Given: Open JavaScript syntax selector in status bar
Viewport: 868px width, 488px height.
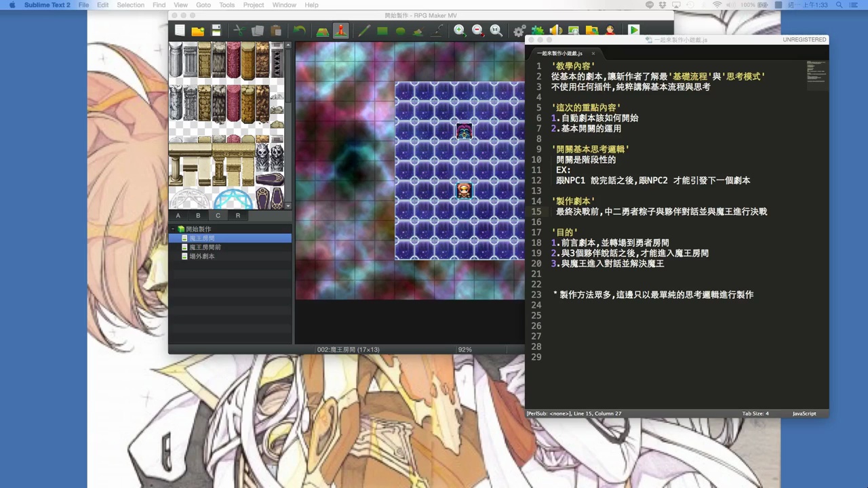Looking at the screenshot, I should click(804, 413).
